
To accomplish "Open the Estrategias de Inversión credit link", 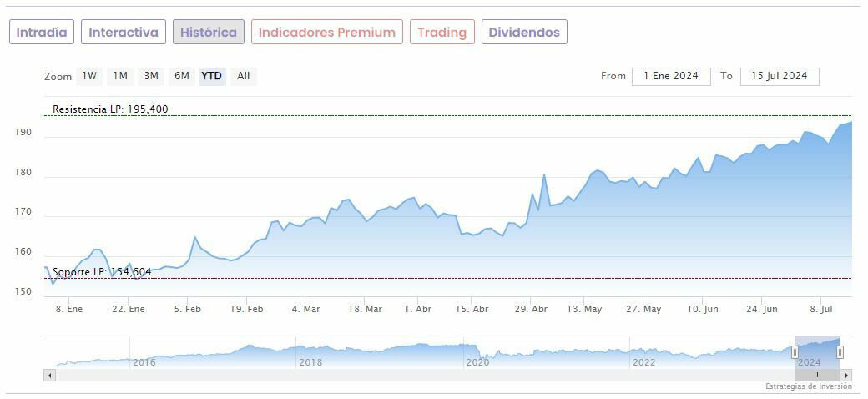I will tap(808, 387).
